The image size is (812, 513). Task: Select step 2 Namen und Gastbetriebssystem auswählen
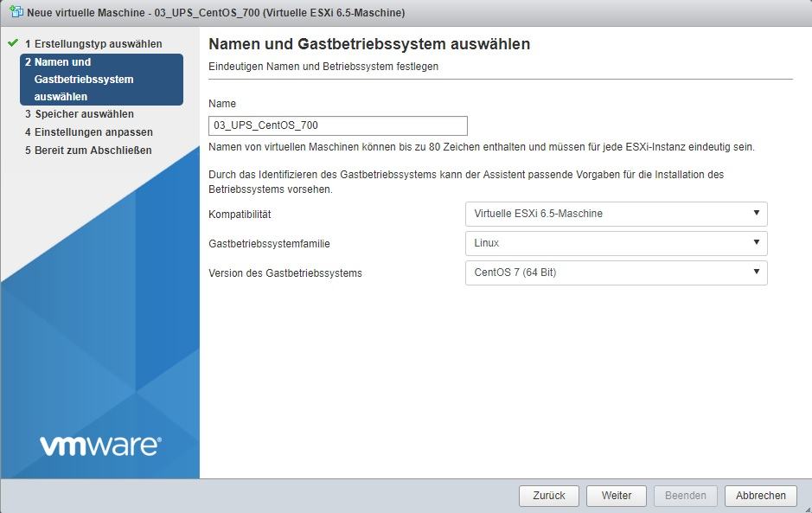[x=101, y=80]
